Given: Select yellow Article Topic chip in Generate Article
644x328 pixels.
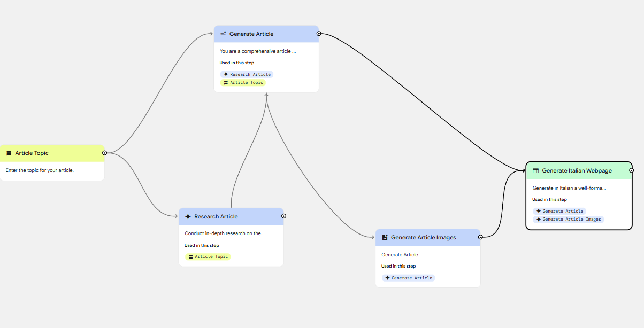Looking at the screenshot, I should coord(243,83).
